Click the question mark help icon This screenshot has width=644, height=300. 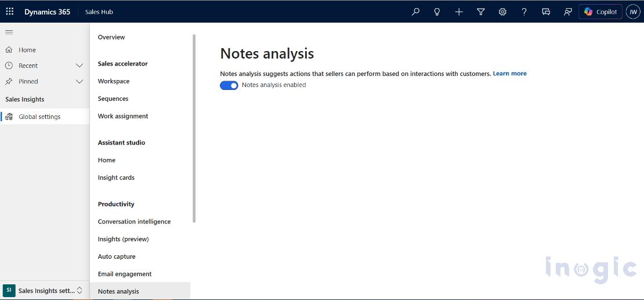click(524, 12)
